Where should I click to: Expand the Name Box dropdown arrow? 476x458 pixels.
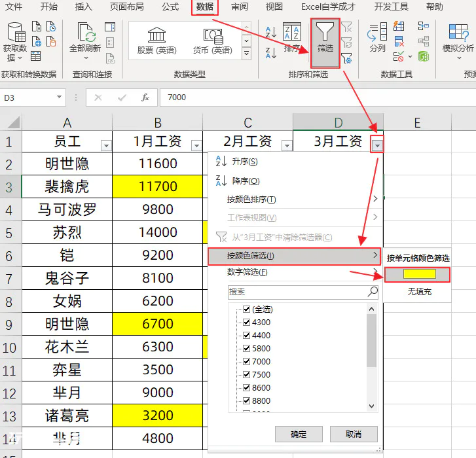click(59, 97)
